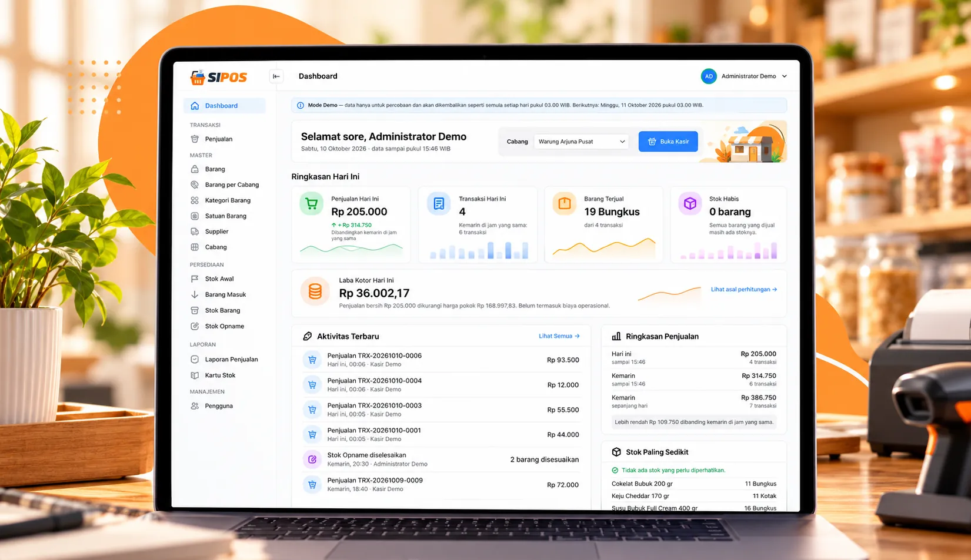Screen dimensions: 971x560
Task: Click the Supplier truck icon
Action: pyautogui.click(x=195, y=232)
